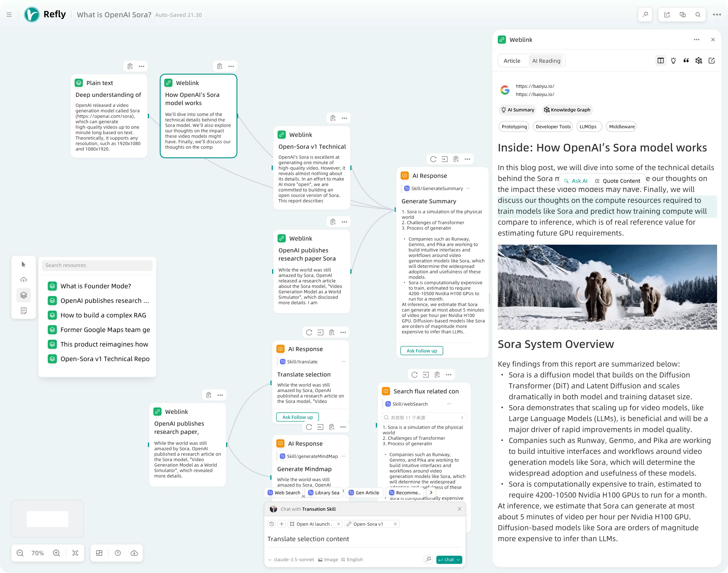Select the AI Reading tab
Screen dimensions: 728x573
point(546,61)
